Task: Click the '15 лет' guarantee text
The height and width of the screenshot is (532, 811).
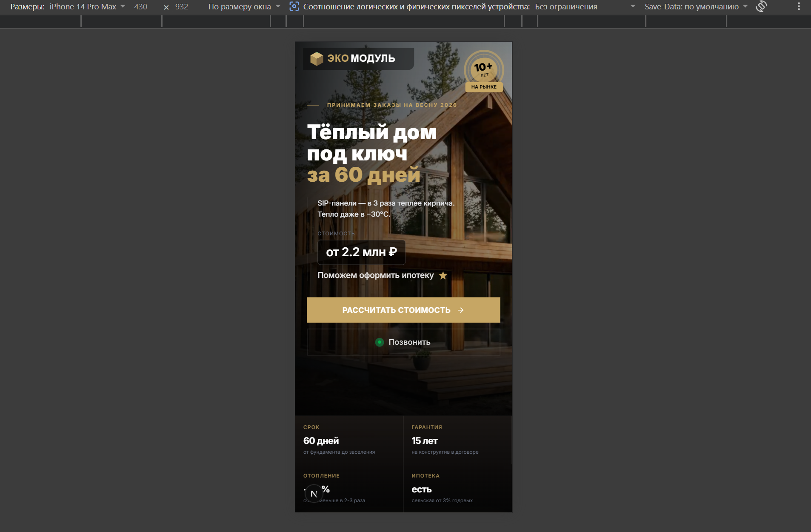Action: (x=425, y=441)
